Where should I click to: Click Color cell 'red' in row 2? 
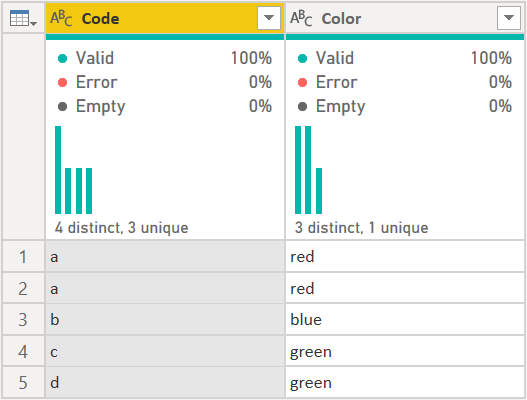tap(405, 288)
